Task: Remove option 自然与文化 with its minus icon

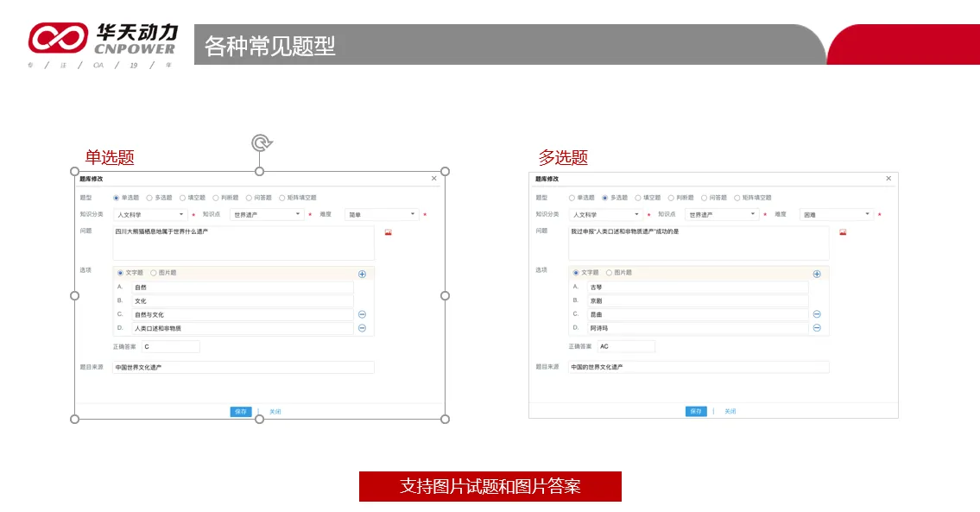Action: tap(362, 314)
